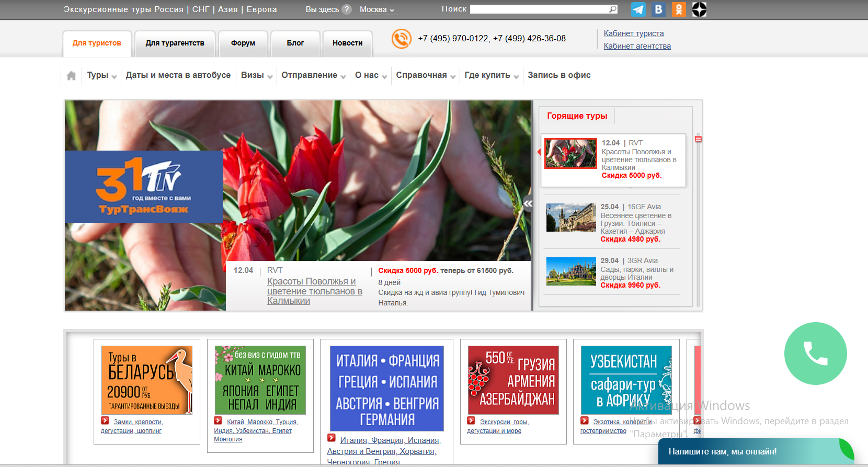The image size is (868, 467).
Task: Open the Telegram social link icon
Action: pyautogui.click(x=638, y=9)
